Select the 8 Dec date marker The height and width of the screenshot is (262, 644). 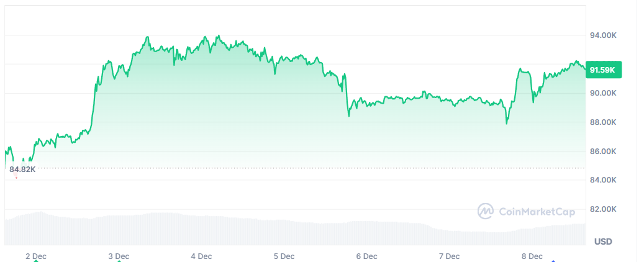coord(532,256)
